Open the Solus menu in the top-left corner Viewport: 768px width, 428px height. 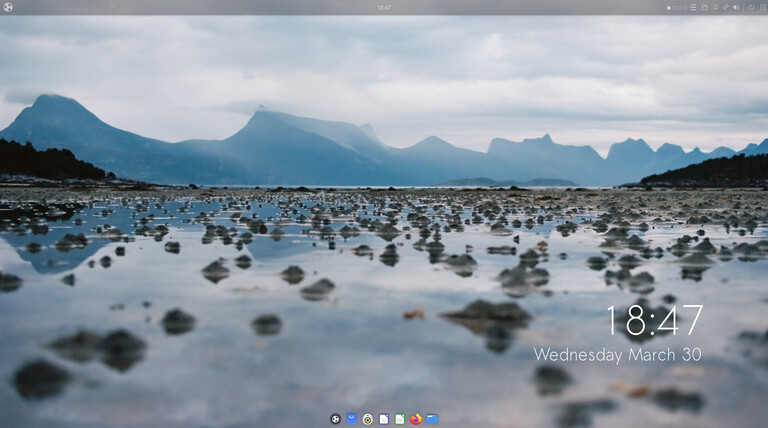point(8,7)
